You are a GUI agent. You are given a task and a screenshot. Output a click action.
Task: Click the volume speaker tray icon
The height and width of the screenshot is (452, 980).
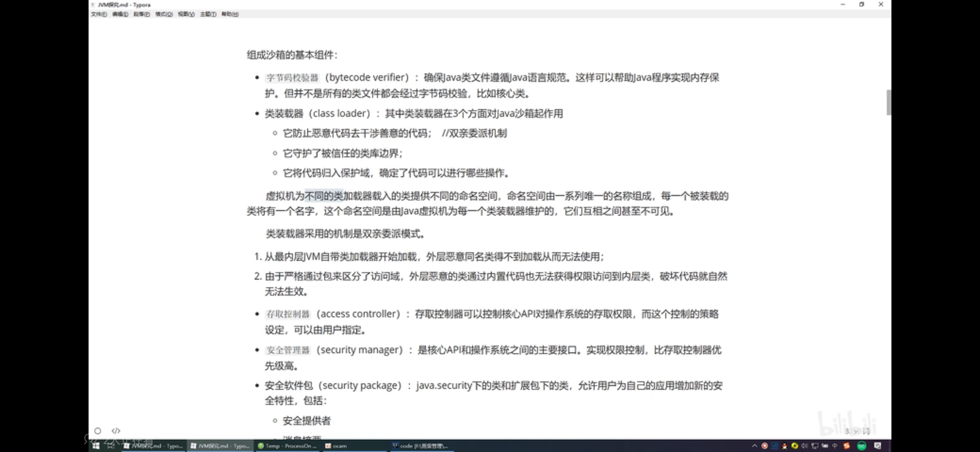click(x=804, y=445)
